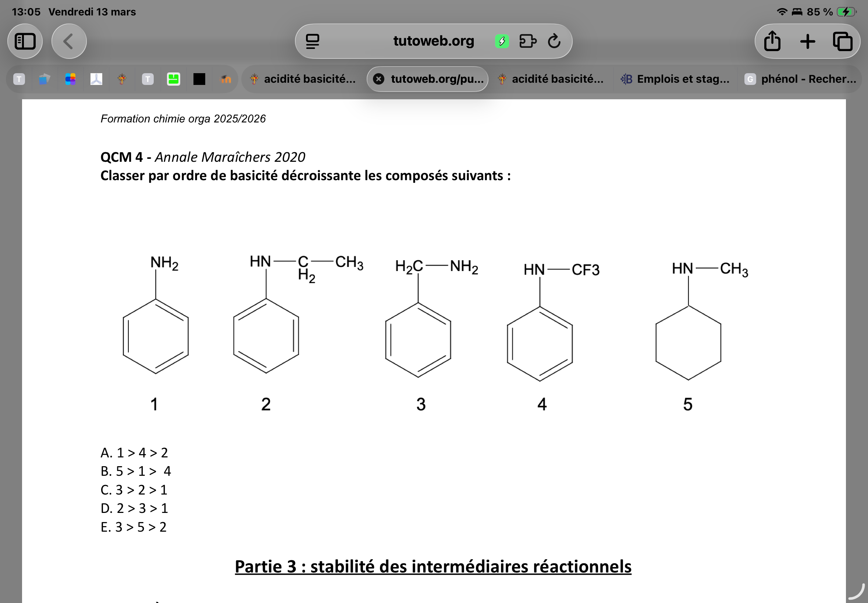Open the black square pinned tab
Viewport: 868px width, 603px height.
(199, 79)
